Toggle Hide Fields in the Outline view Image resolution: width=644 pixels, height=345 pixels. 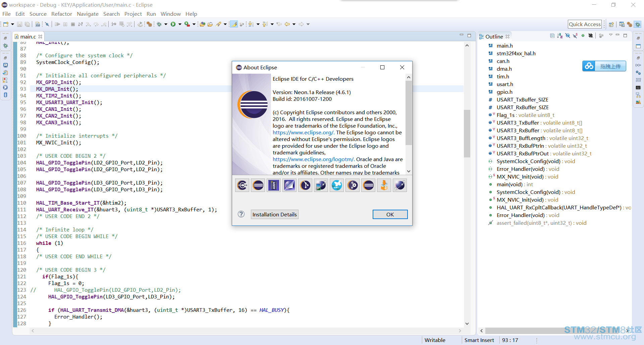[x=568, y=36]
